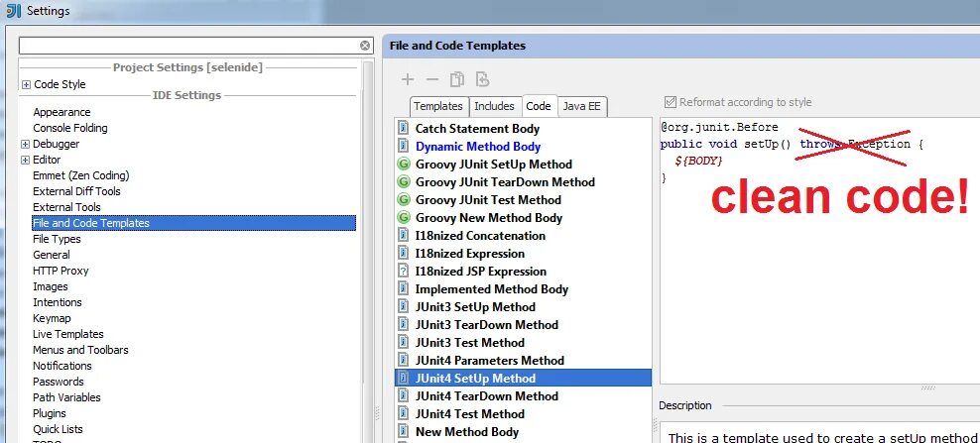Viewport: 980px width, 443px height.
Task: Expand the Editor tree node
Action: [26, 160]
